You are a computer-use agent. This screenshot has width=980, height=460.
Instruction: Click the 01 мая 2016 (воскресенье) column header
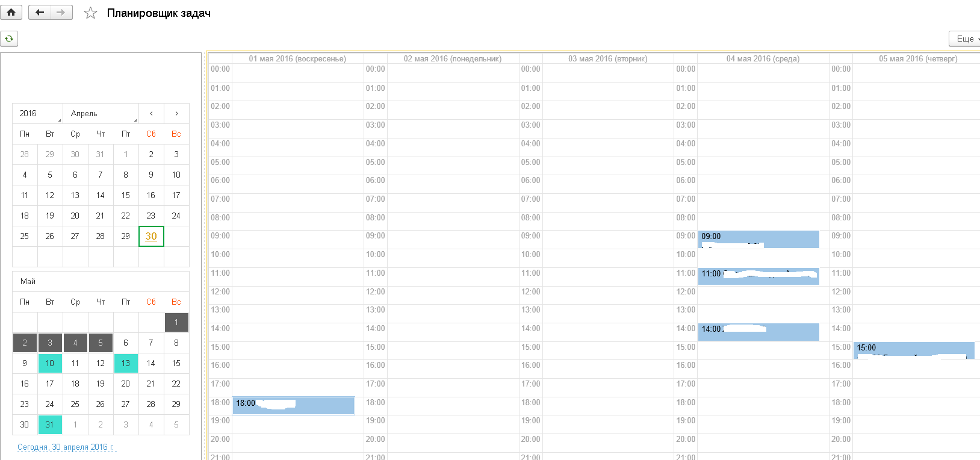pyautogui.click(x=297, y=58)
